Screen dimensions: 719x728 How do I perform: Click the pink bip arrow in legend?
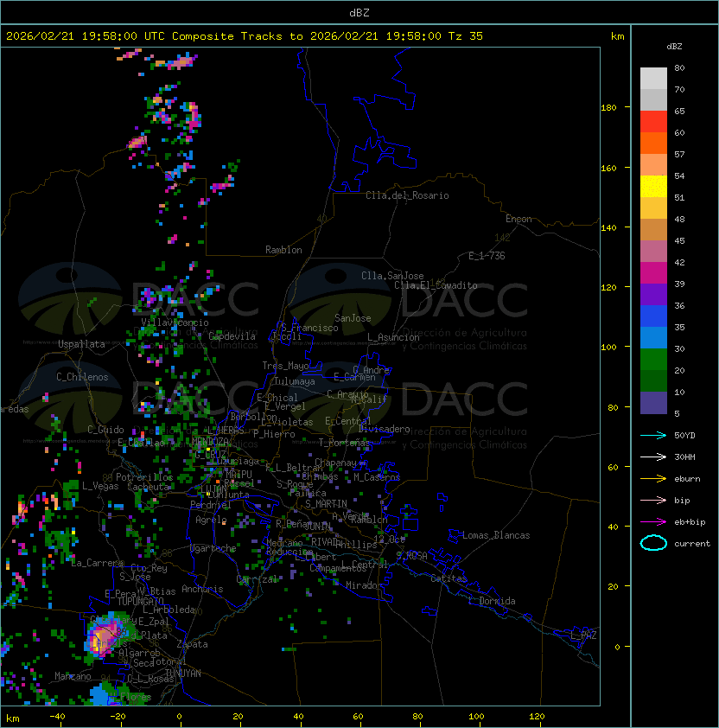pyautogui.click(x=653, y=500)
